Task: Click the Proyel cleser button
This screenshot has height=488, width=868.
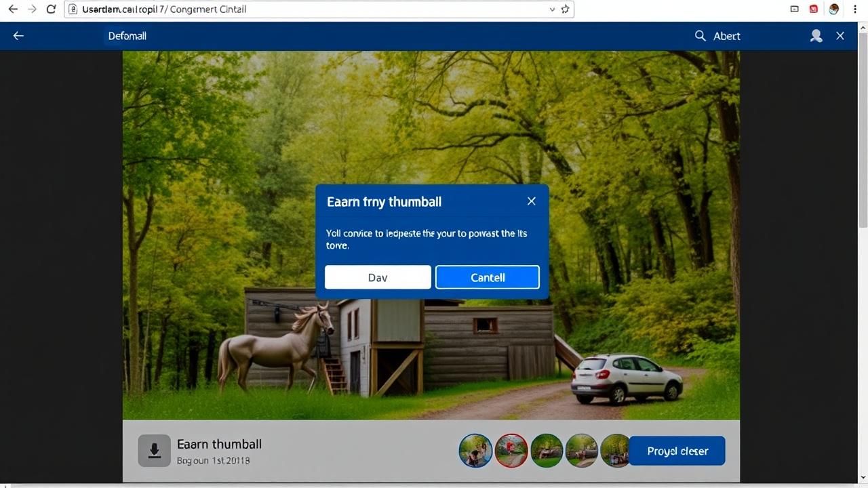Action: pos(677,451)
